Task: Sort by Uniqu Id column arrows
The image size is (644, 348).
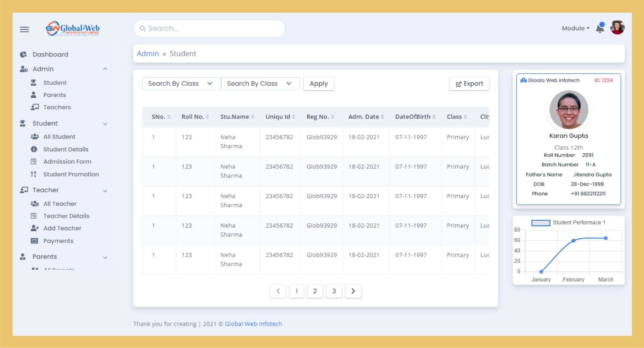Action: [294, 117]
